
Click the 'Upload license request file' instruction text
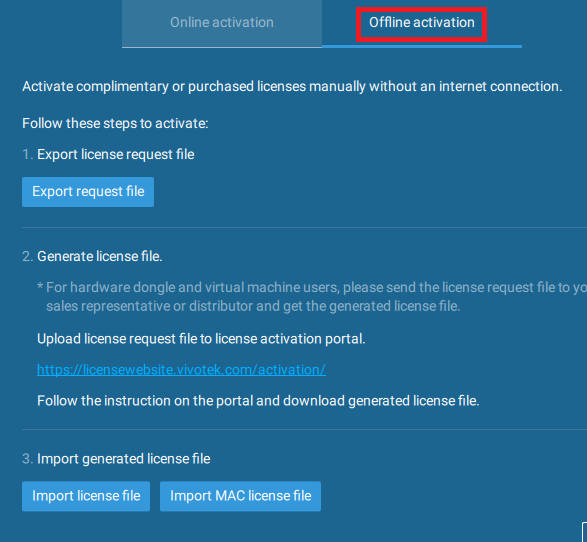point(201,339)
